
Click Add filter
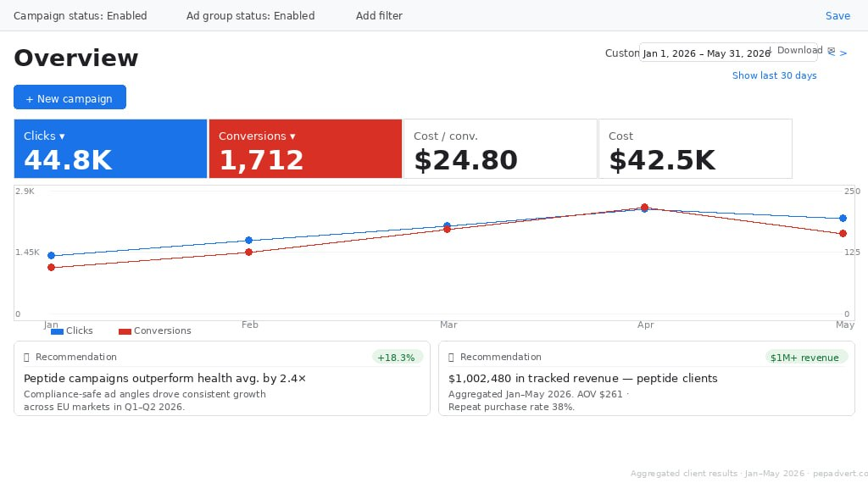(379, 15)
